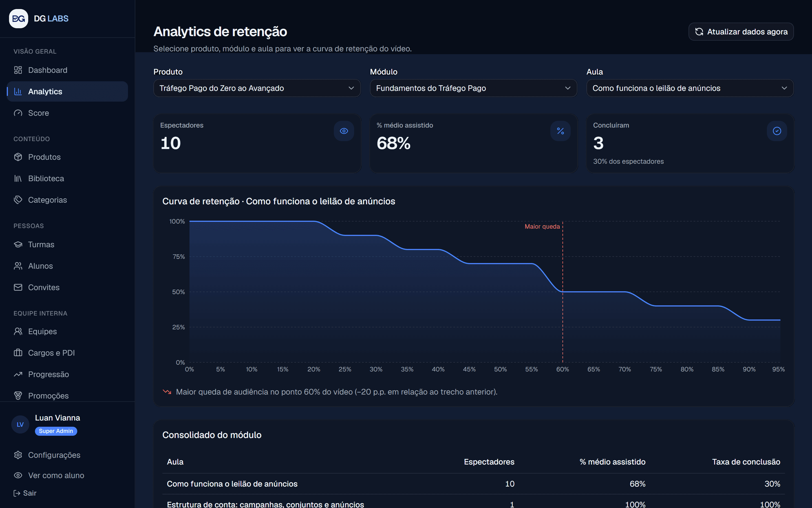Open Cargos e PDI

point(67,353)
